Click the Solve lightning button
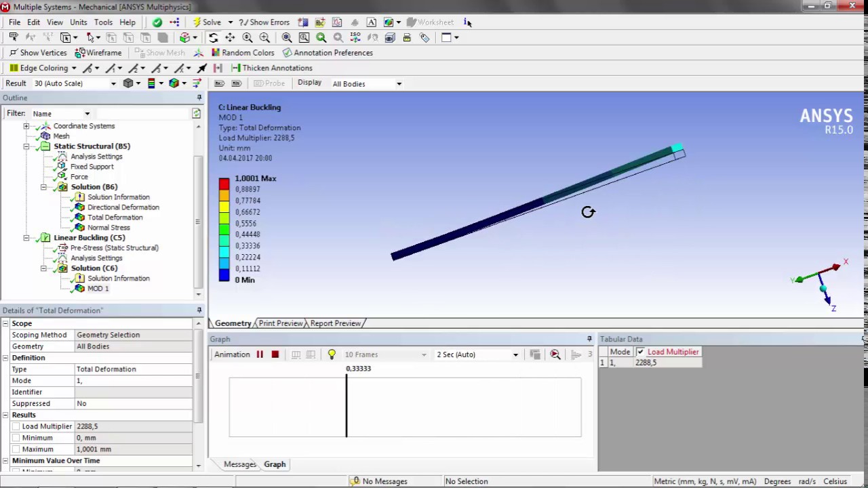The width and height of the screenshot is (868, 488). (207, 22)
